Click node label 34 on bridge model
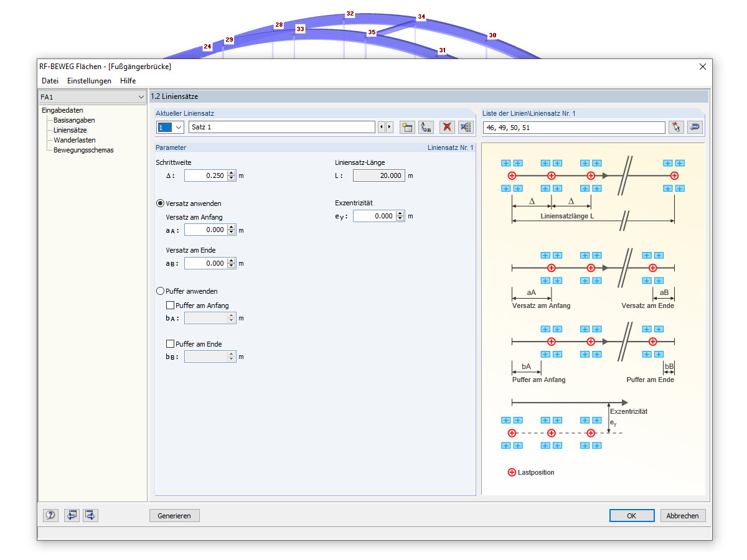747x560 pixels. pyautogui.click(x=421, y=17)
